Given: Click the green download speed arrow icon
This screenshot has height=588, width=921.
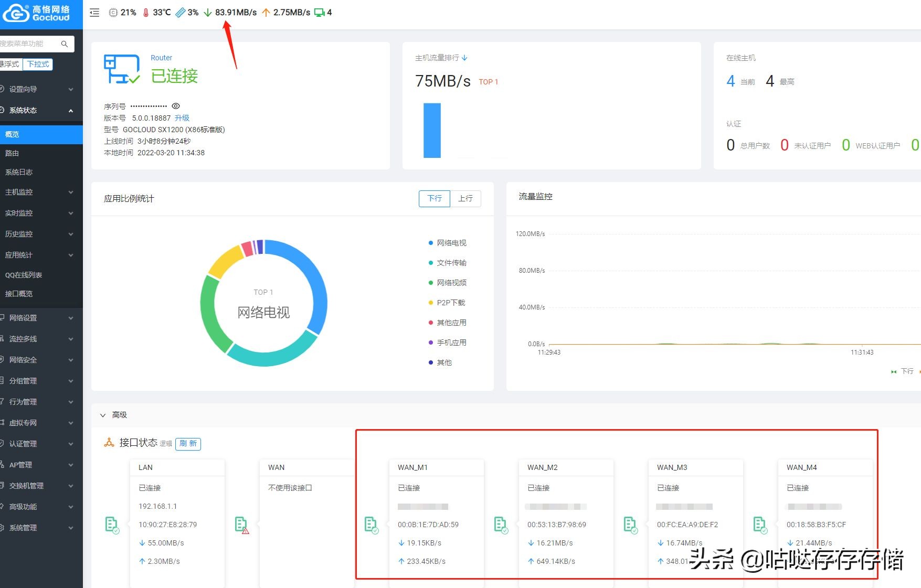Looking at the screenshot, I should (x=208, y=12).
